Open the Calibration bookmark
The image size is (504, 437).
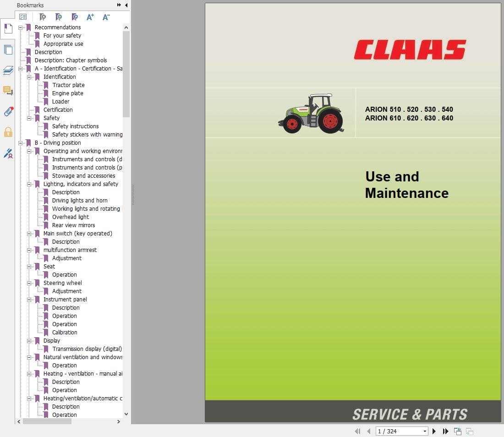click(x=65, y=333)
